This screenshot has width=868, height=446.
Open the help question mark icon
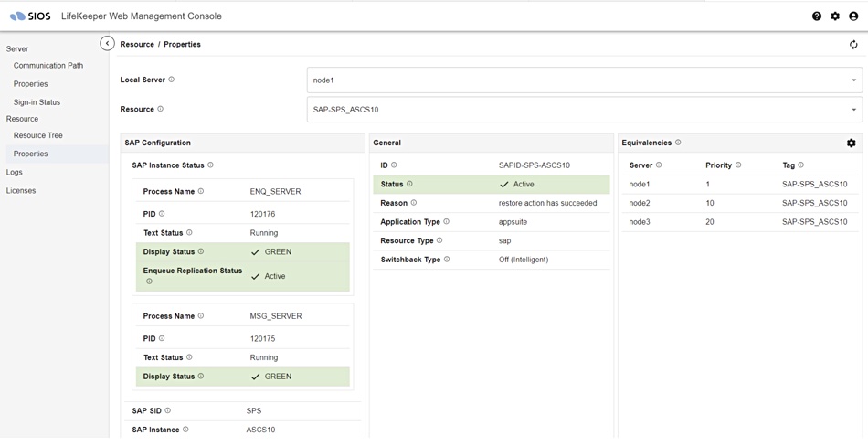pos(817,16)
